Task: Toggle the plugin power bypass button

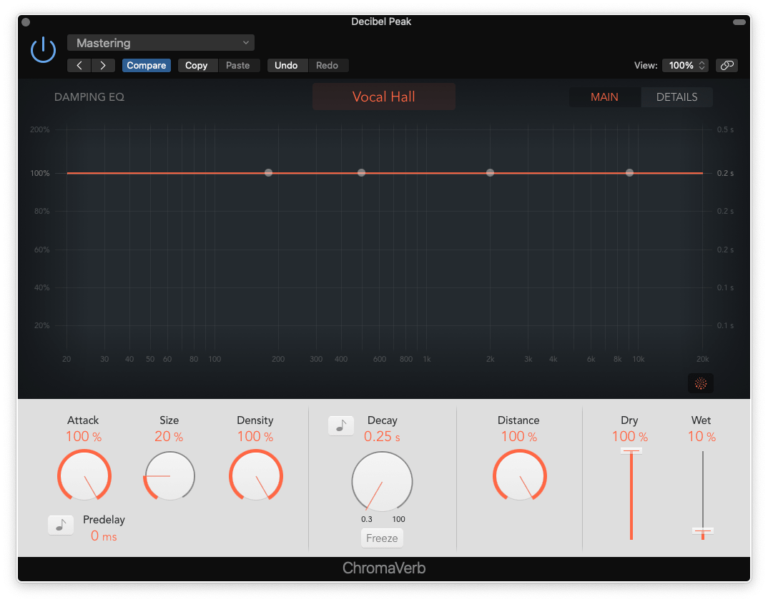Action: click(43, 49)
